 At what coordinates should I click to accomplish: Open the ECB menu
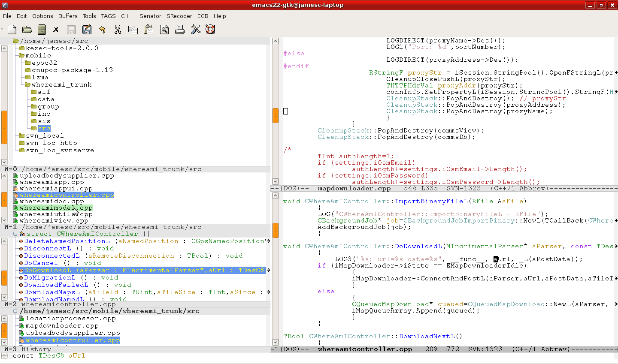click(x=203, y=16)
